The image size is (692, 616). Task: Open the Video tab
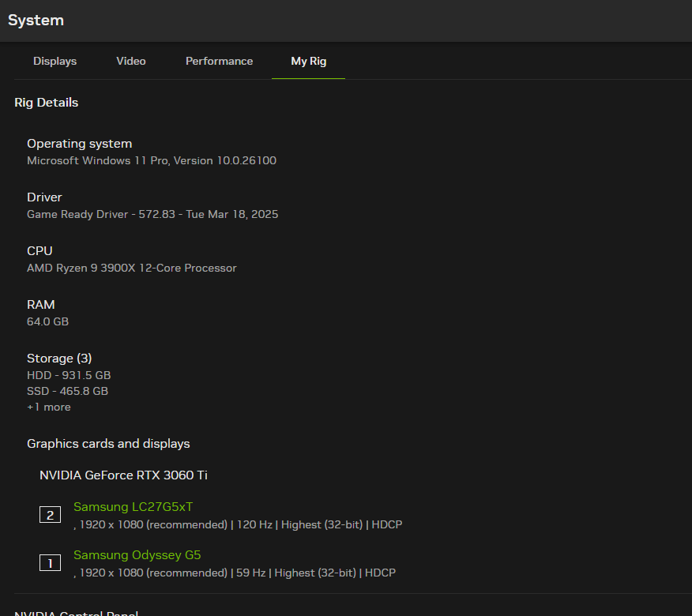point(131,61)
